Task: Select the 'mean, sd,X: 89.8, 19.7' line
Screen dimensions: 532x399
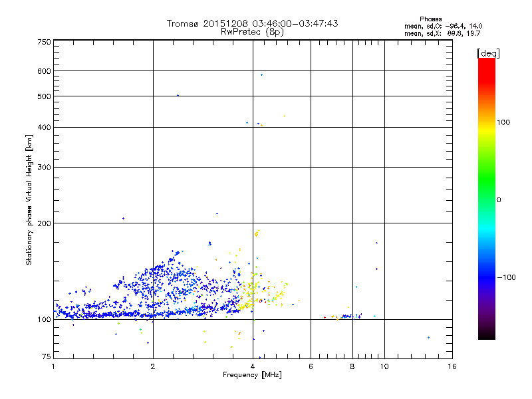Action: pyautogui.click(x=442, y=33)
